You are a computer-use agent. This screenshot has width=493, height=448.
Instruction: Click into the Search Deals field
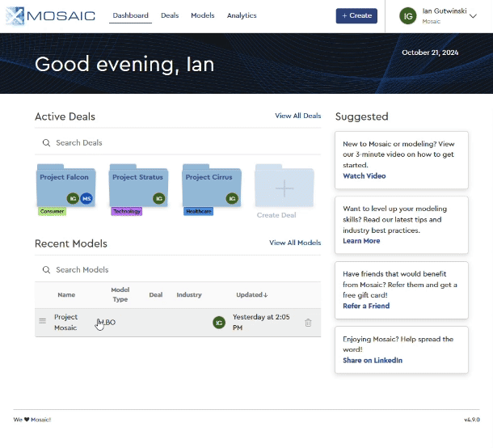pos(178,142)
